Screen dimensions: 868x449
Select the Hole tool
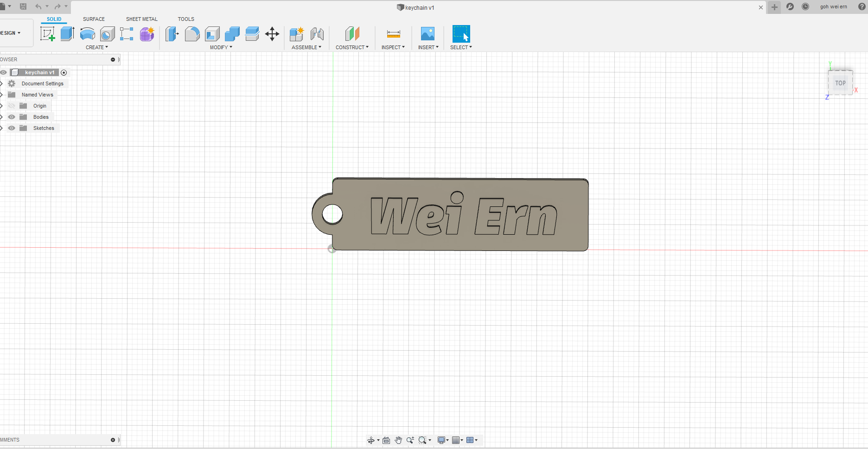pos(107,34)
